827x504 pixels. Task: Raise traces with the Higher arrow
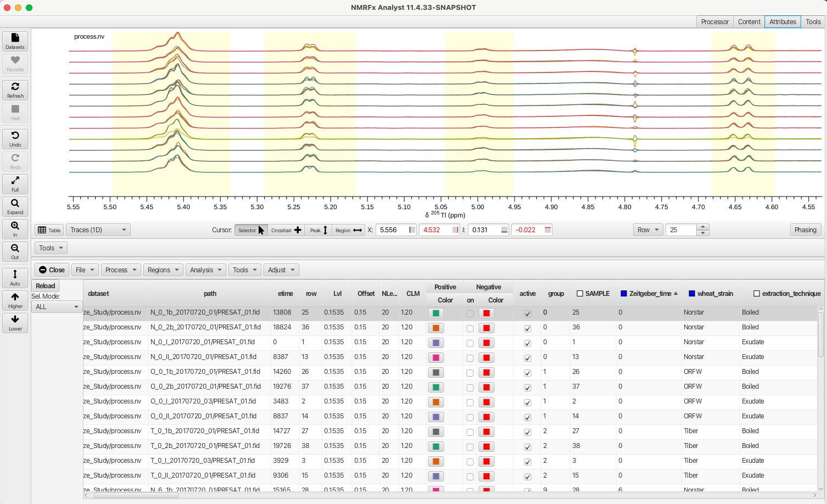[x=15, y=300]
